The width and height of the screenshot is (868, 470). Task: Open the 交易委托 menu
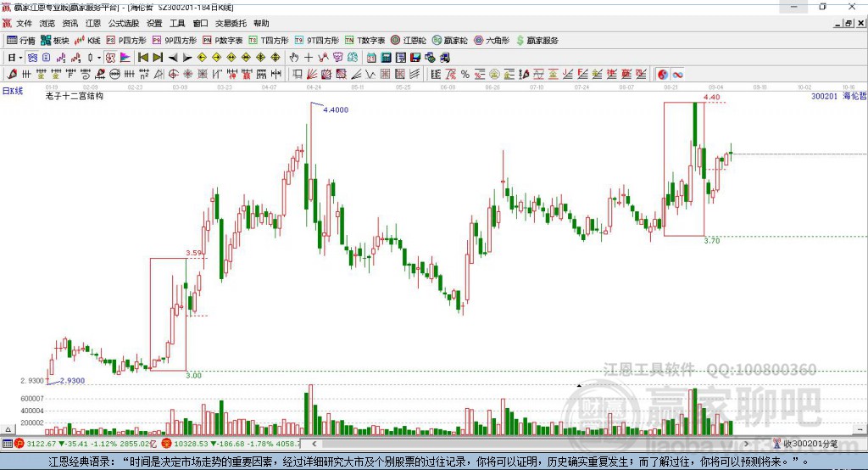(231, 23)
